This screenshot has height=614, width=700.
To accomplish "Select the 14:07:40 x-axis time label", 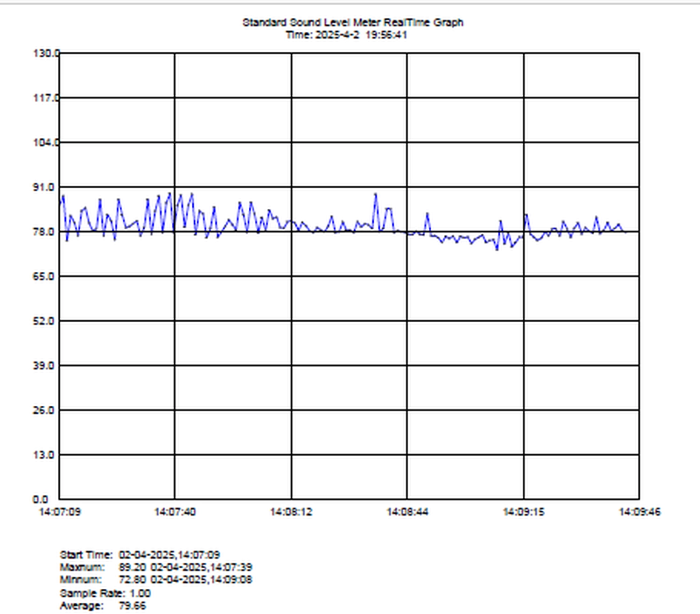I will click(175, 512).
